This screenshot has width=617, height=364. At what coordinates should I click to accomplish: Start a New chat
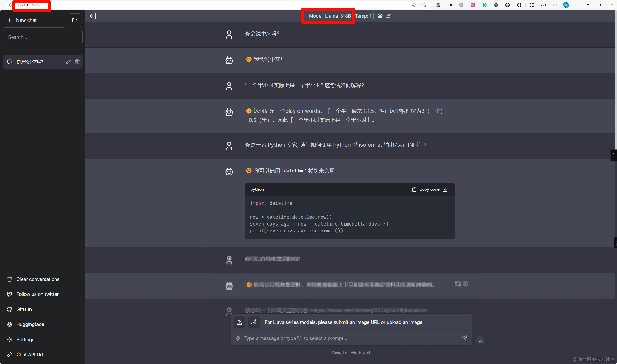click(x=34, y=20)
